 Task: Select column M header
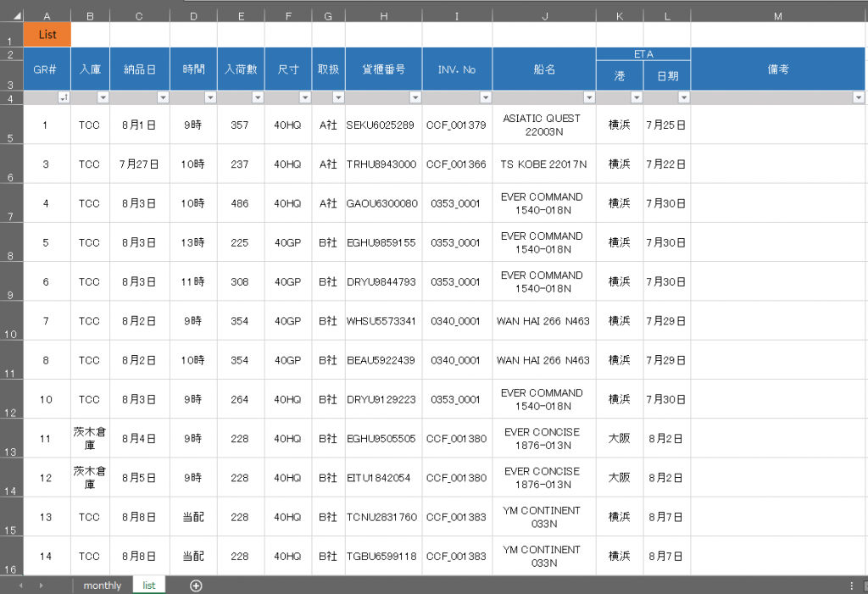click(x=778, y=16)
